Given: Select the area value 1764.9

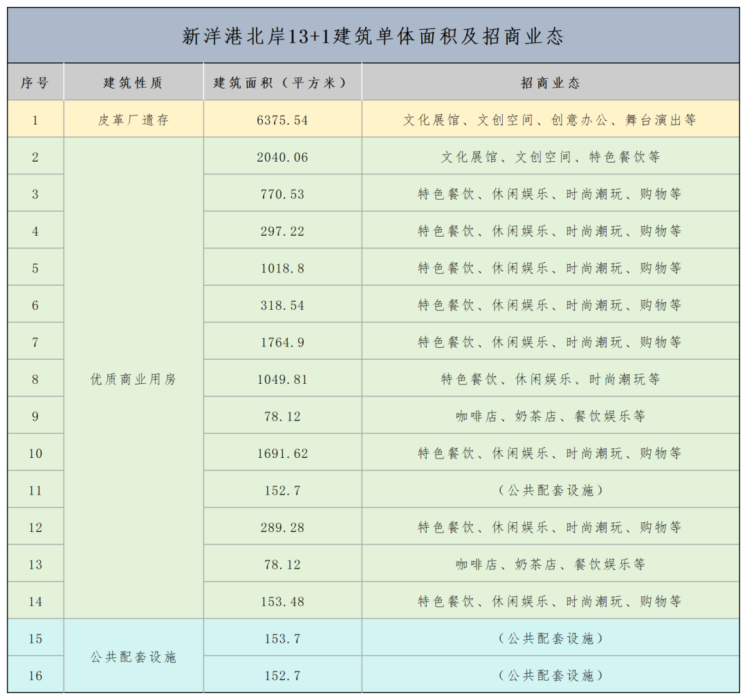Looking at the screenshot, I should (282, 342).
